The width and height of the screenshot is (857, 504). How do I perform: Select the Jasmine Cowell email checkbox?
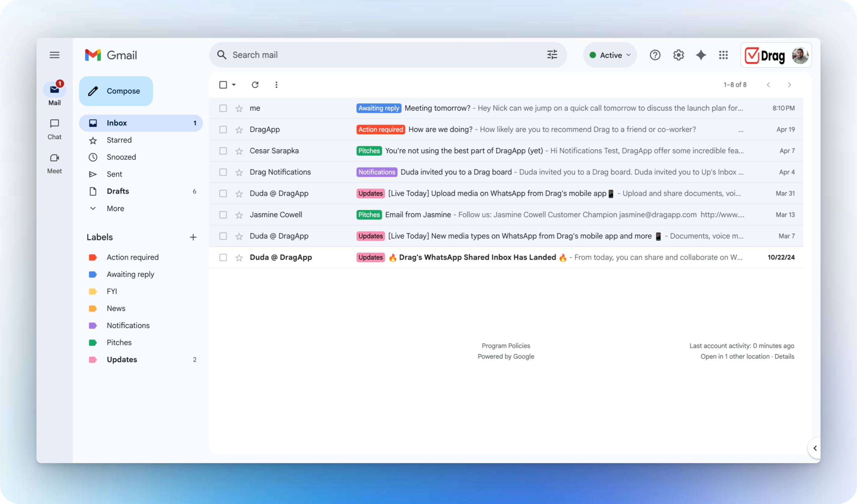coord(223,215)
